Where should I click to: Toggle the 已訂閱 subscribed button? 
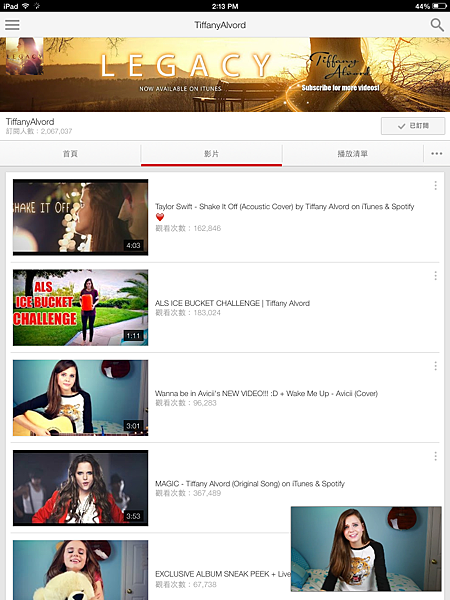(x=413, y=126)
